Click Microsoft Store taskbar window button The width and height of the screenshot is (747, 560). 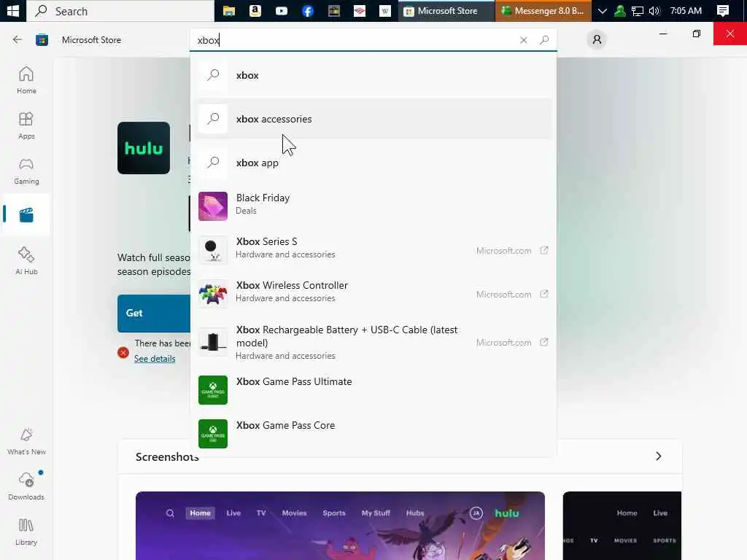coord(446,10)
